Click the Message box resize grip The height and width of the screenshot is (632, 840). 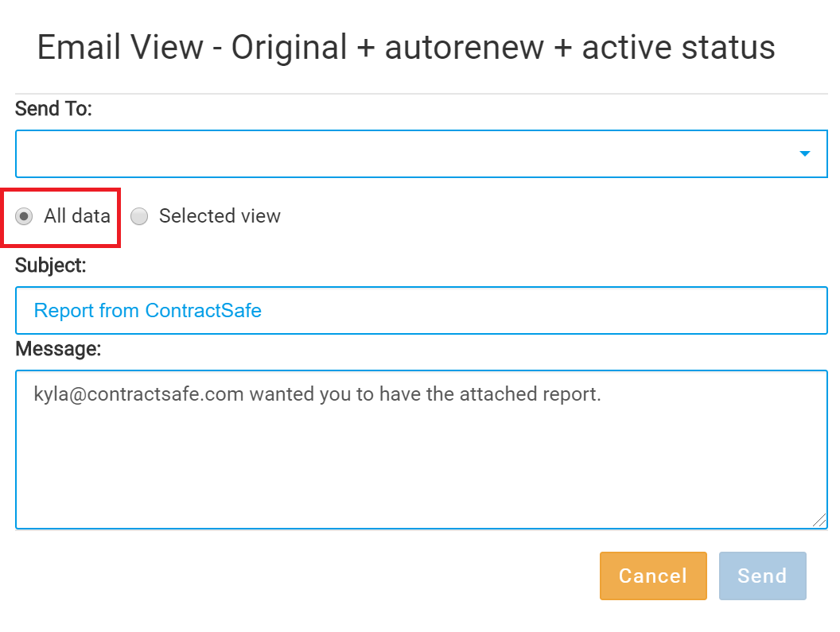click(819, 520)
